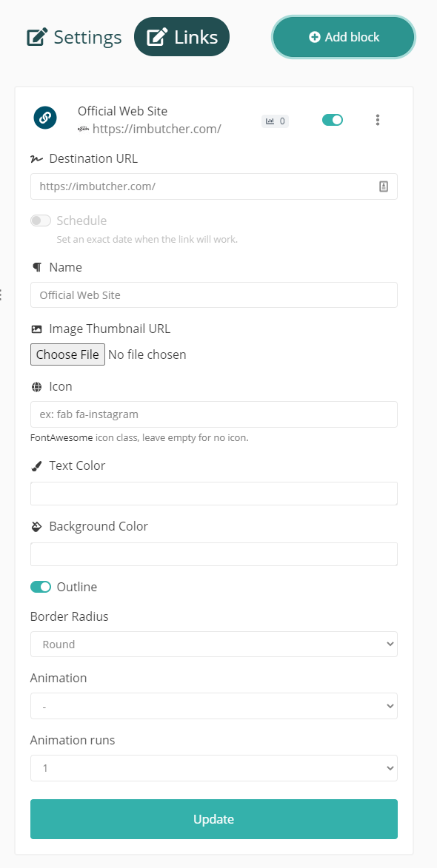The image size is (437, 868).
Task: Click the statistics chart badge showing 0
Action: click(x=276, y=121)
